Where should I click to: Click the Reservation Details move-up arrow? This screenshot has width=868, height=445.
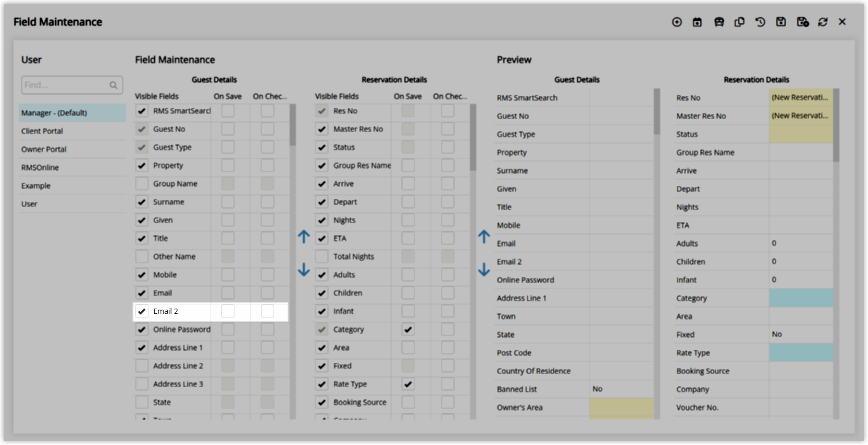(484, 237)
